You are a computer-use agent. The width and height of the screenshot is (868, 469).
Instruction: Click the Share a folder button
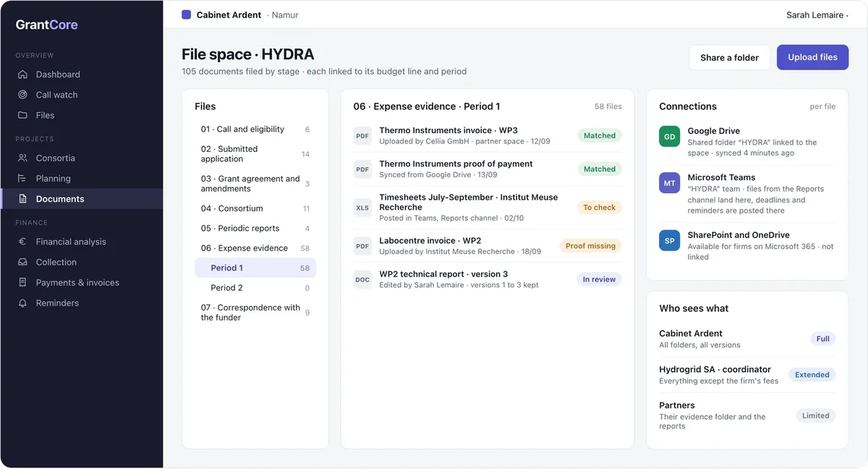tap(729, 57)
